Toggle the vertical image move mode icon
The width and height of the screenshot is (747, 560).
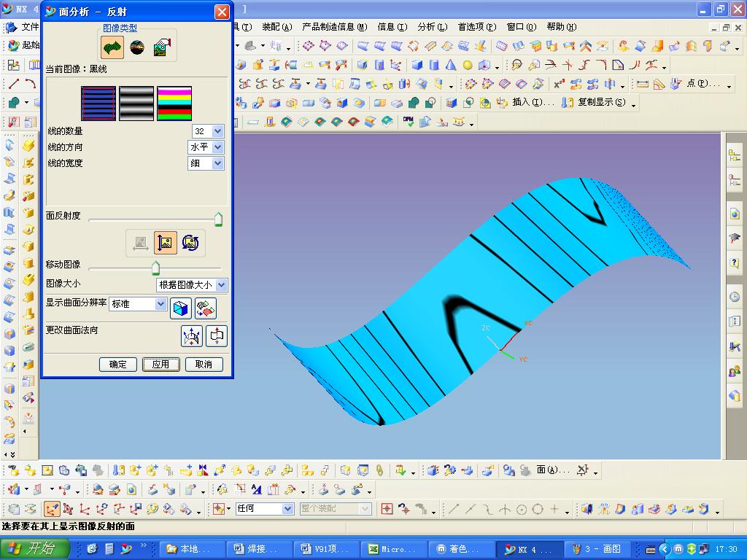tap(166, 243)
